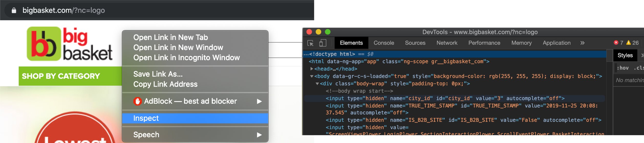The image size is (644, 143).
Task: Select the doctype html line
Action: coord(454,54)
